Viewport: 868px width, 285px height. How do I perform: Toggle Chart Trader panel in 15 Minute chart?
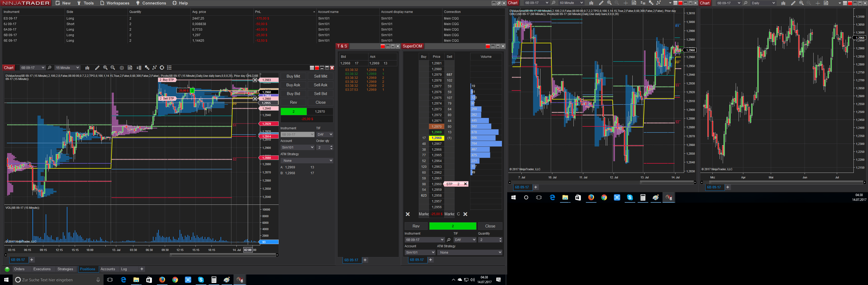[139, 68]
